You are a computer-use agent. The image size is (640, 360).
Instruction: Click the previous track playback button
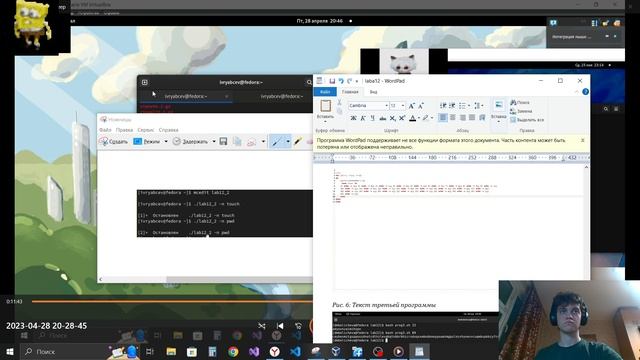(280, 326)
